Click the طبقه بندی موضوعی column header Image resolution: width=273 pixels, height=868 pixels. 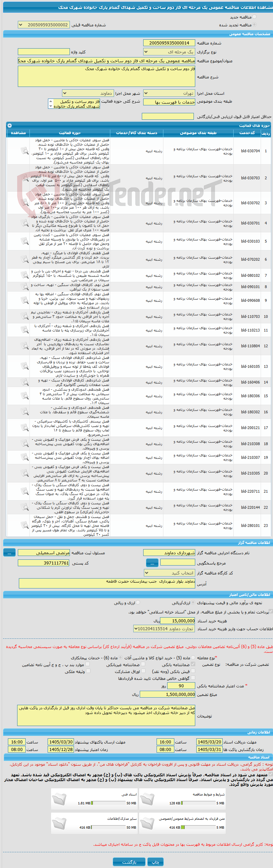(198, 133)
